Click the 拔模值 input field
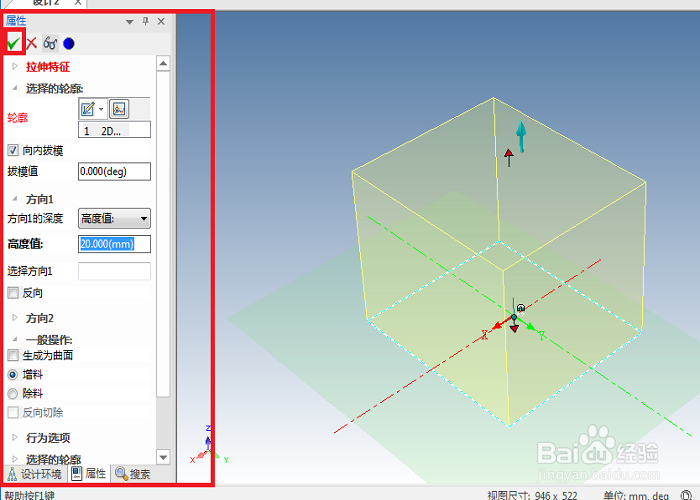 (114, 171)
